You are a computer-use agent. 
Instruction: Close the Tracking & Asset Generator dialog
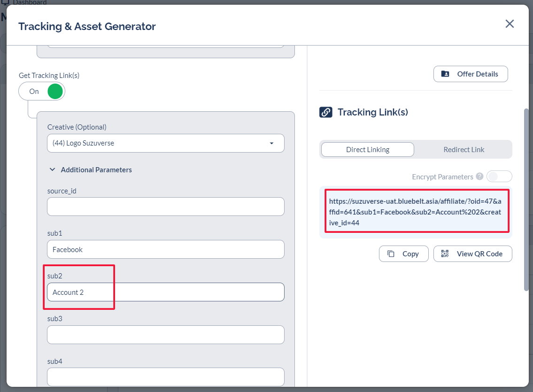pos(510,24)
